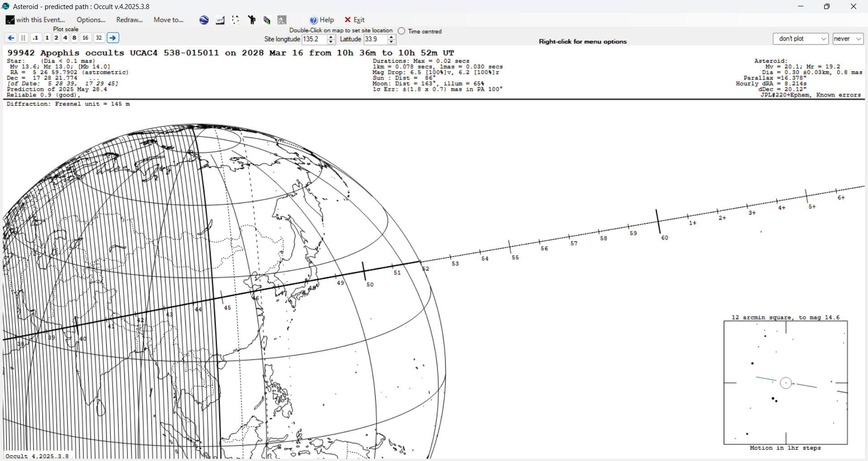The height and width of the screenshot is (461, 868).
Task: Increase Latitude with the up spinner
Action: (392, 37)
